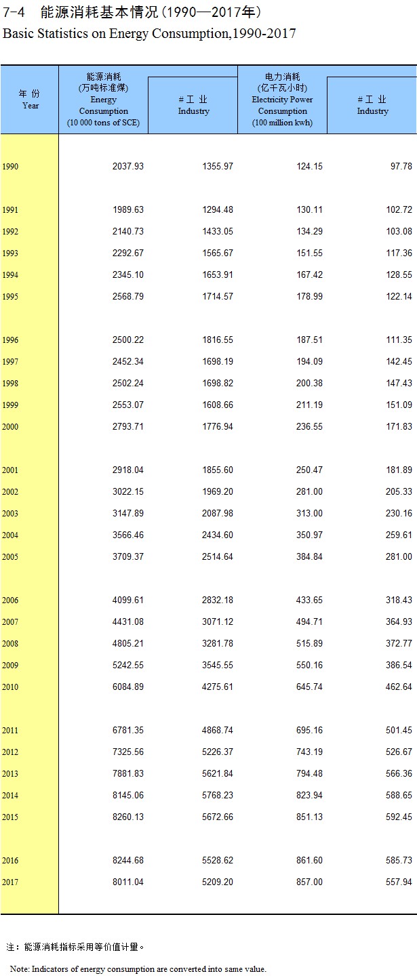The image size is (417, 980).
Task: Click the 2012 year row label
Action: coord(10,752)
